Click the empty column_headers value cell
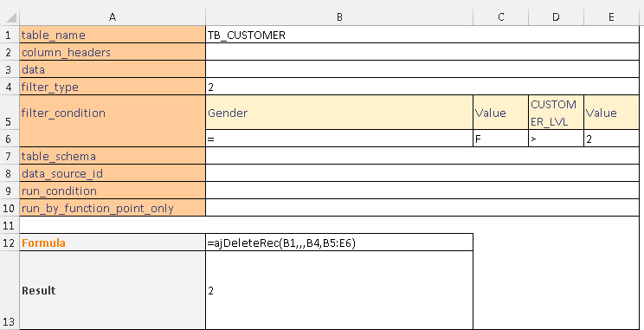Screen dimensions: 644x330 pyautogui.click(x=422, y=52)
